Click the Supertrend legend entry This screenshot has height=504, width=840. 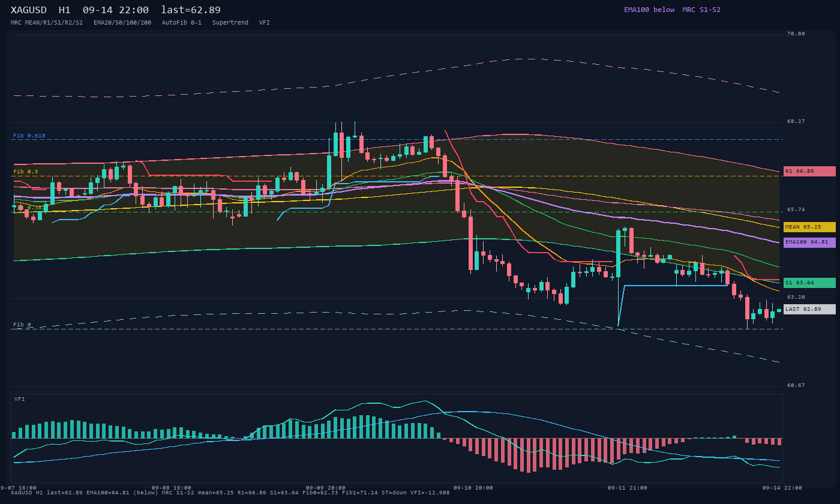[230, 23]
